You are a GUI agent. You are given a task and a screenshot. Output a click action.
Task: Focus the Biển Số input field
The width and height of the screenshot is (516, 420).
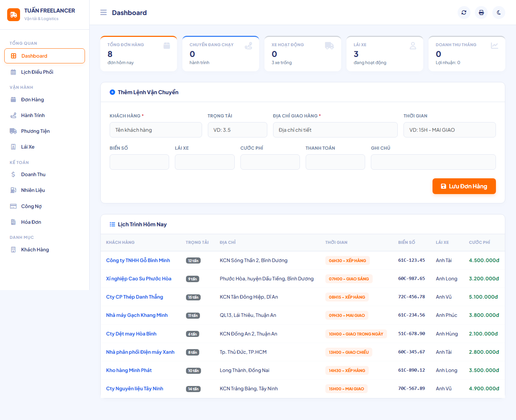coord(139,162)
